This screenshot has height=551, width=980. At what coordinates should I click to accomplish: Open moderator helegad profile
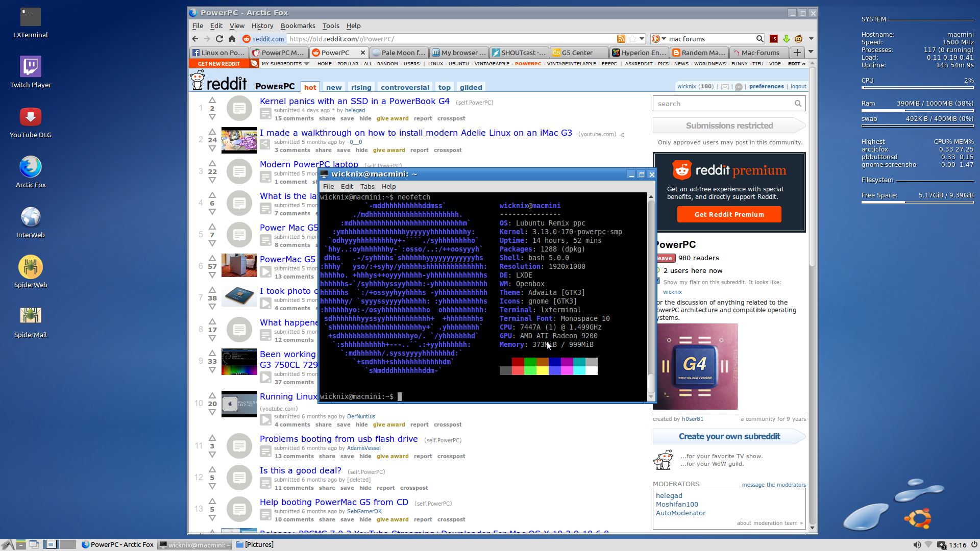(x=669, y=495)
